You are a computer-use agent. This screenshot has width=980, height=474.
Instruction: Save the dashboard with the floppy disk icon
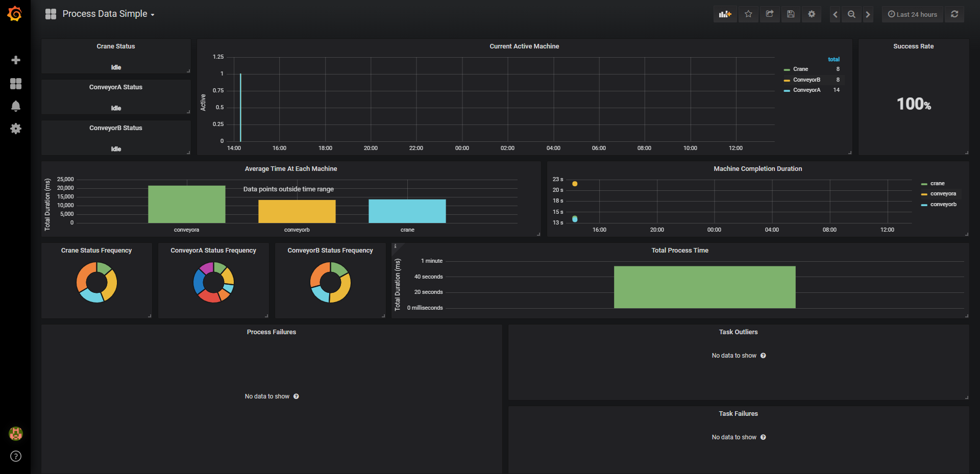pyautogui.click(x=791, y=14)
